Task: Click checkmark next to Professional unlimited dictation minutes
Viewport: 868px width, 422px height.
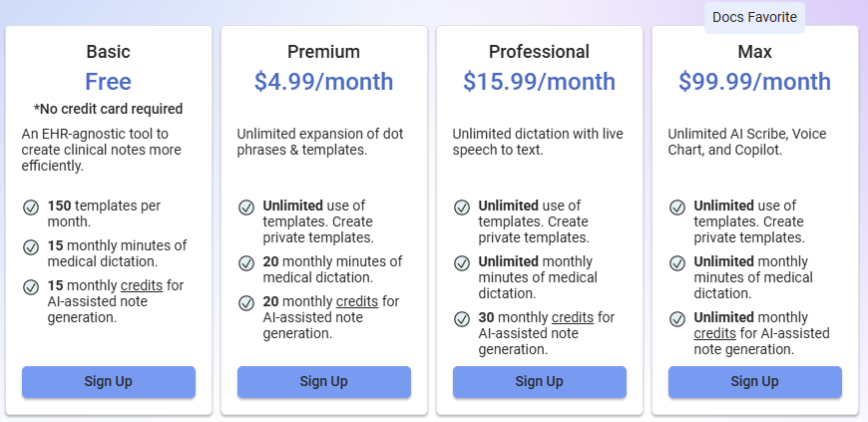Action: click(x=462, y=263)
